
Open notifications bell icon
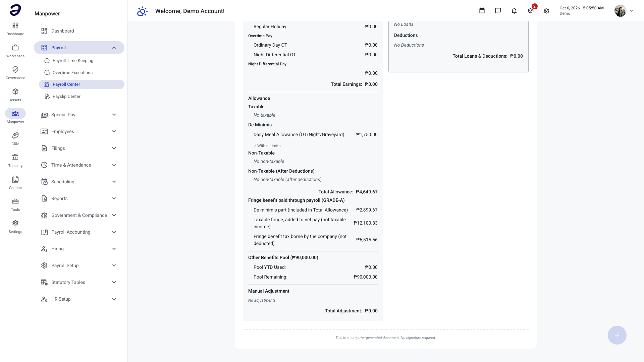tap(514, 11)
